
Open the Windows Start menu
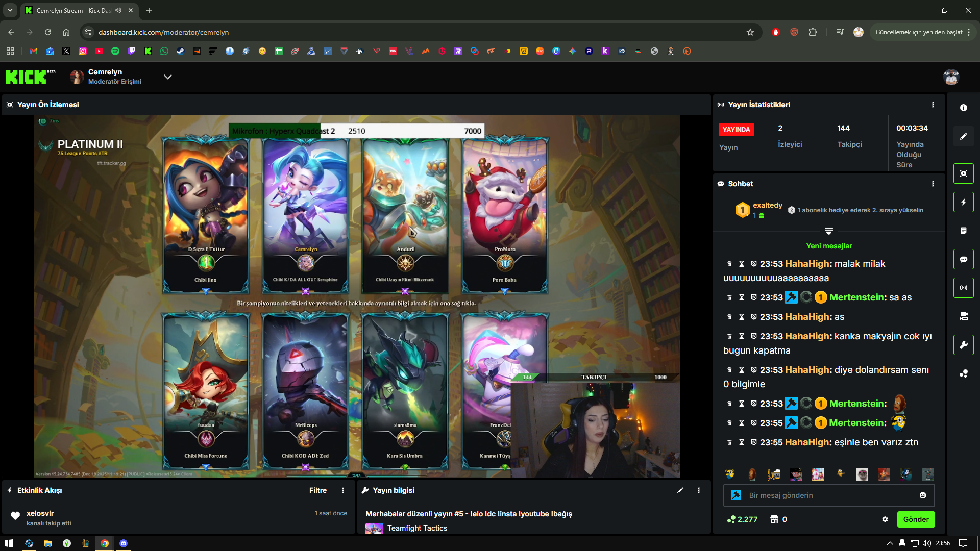9,543
